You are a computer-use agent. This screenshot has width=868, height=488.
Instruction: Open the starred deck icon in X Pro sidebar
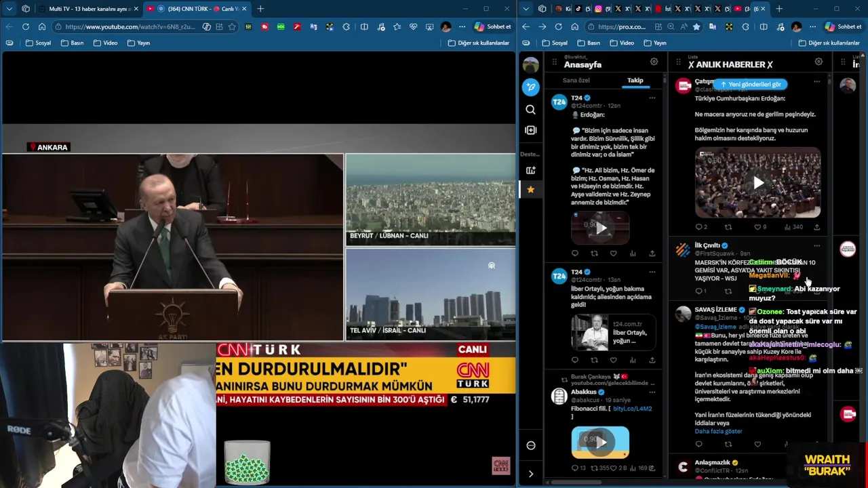point(531,190)
